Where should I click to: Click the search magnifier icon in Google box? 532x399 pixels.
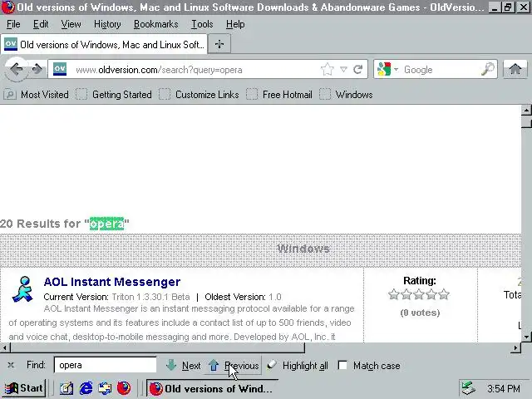point(488,69)
